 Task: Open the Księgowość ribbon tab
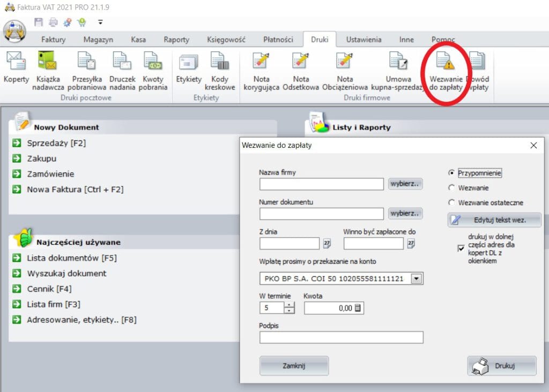(x=226, y=40)
